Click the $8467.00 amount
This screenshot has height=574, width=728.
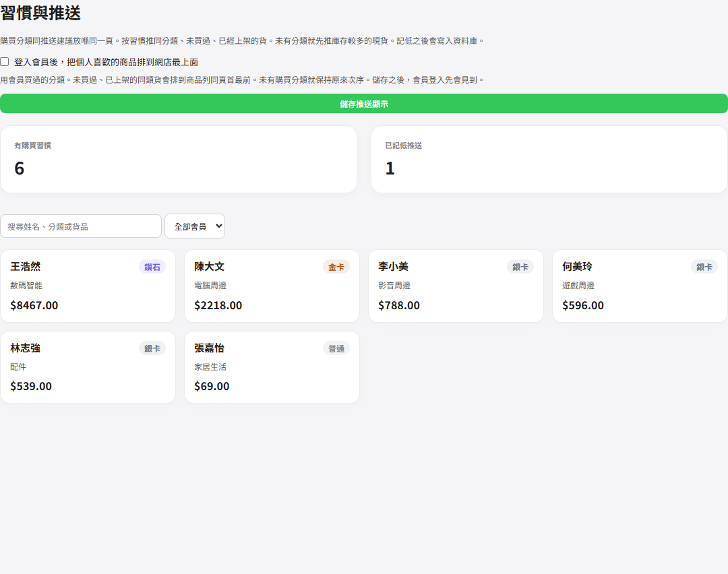[x=34, y=305]
